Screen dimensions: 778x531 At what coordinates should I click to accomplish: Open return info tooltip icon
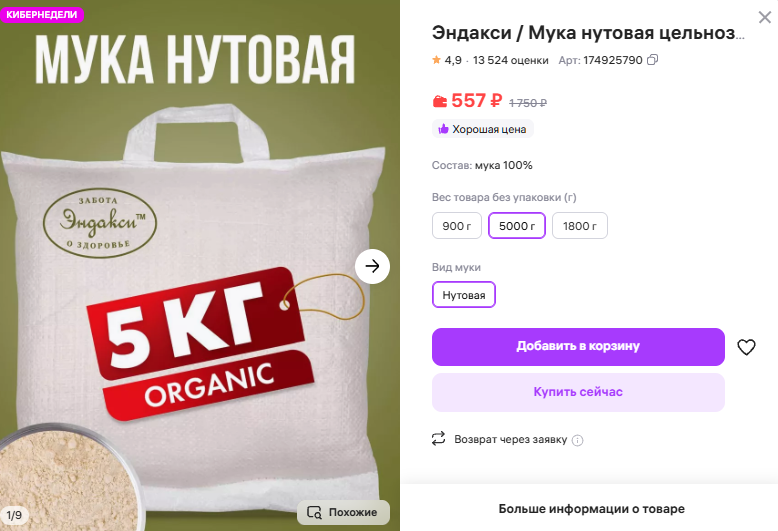578,440
